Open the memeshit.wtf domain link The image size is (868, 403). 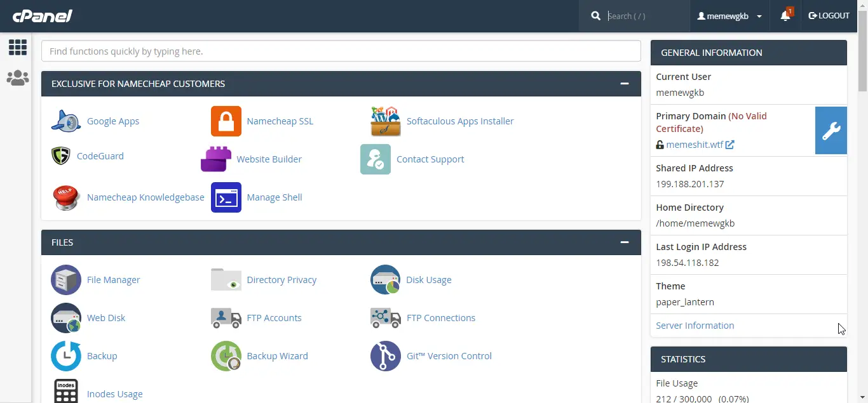695,145
